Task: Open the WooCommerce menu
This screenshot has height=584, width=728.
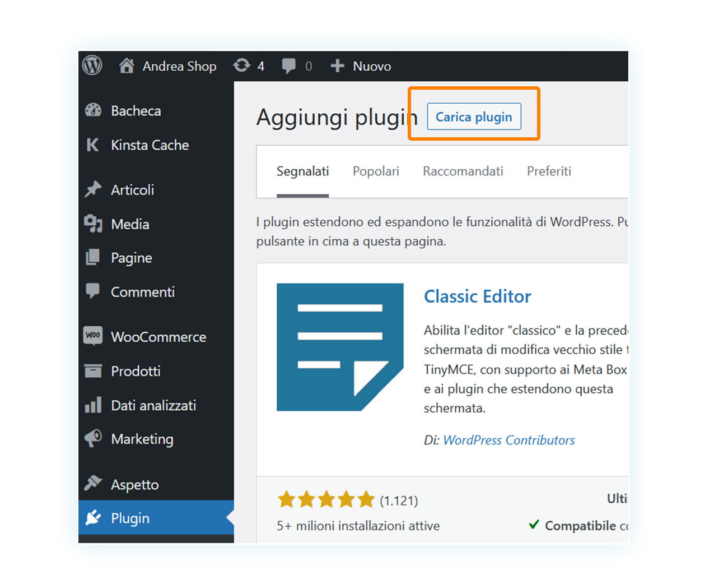Action: 158,337
